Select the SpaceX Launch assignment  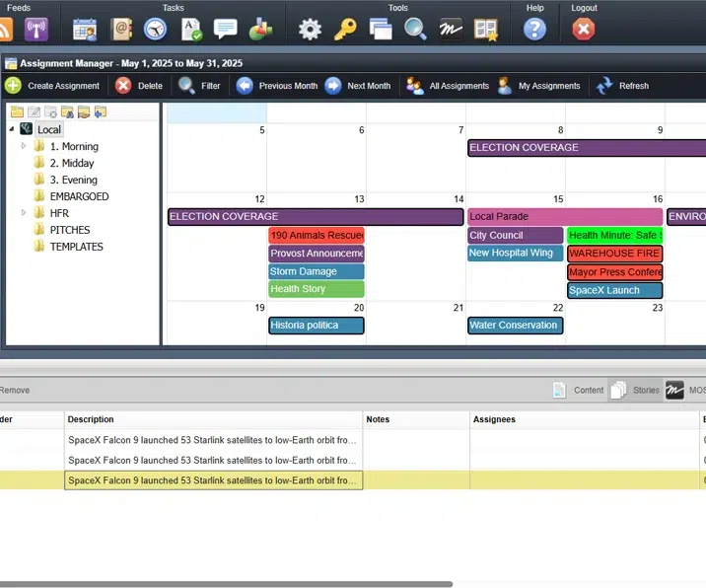[614, 290]
